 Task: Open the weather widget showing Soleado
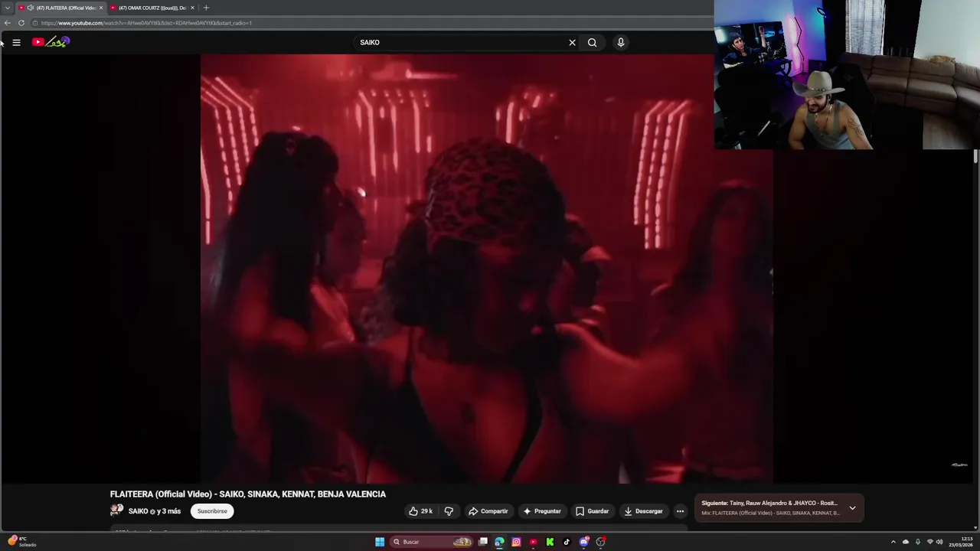click(x=21, y=542)
